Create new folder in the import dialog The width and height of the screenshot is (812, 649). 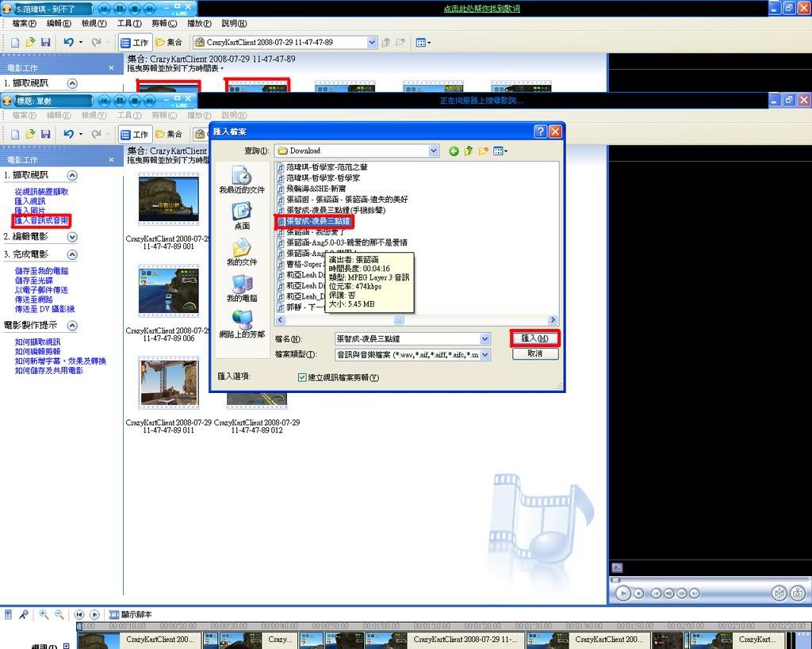483,151
